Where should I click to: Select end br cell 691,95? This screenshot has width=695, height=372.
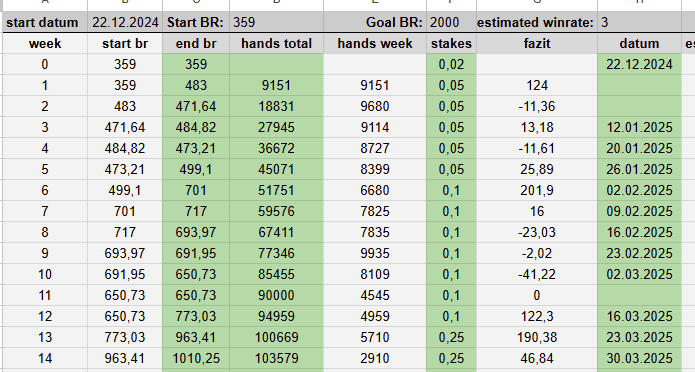point(196,253)
